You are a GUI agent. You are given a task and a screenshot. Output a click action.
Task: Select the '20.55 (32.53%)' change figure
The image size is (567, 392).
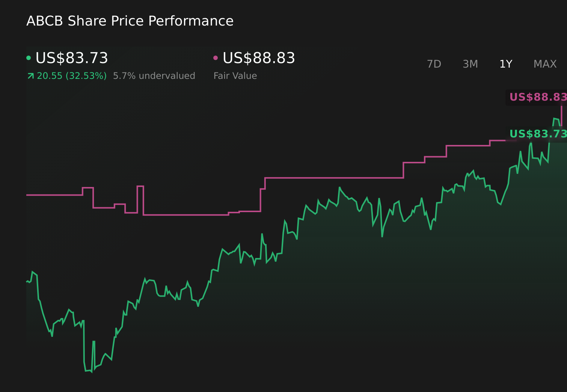pos(71,75)
